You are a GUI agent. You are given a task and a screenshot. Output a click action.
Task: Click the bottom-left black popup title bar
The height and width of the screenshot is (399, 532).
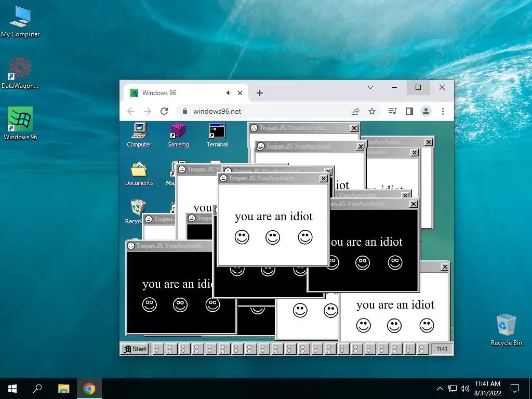[x=170, y=246]
